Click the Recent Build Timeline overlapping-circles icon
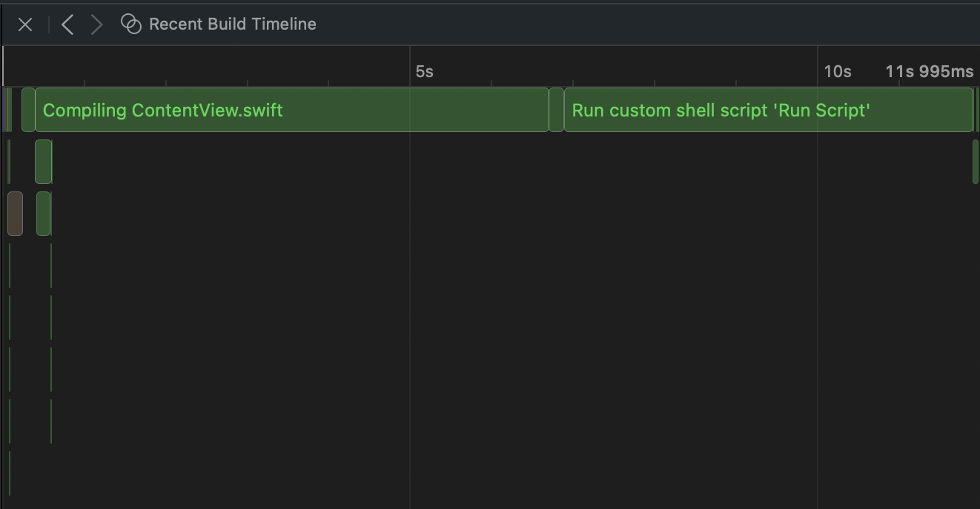Screen dimensions: 980x509 [x=130, y=24]
